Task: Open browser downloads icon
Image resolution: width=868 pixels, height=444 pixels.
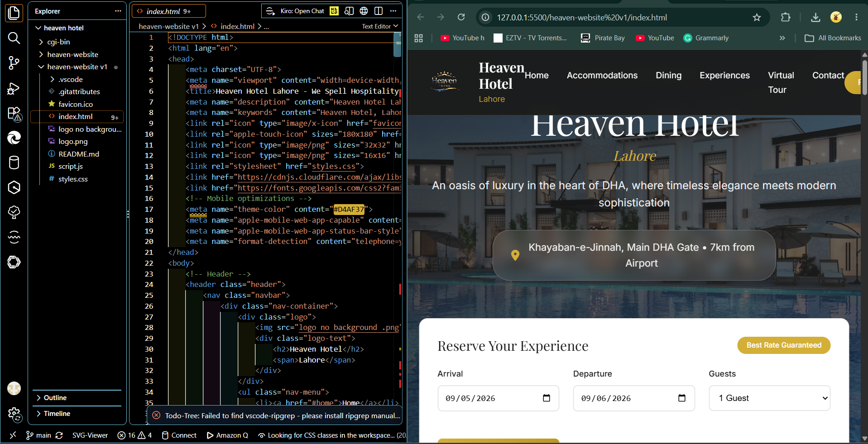Action: 815,17
